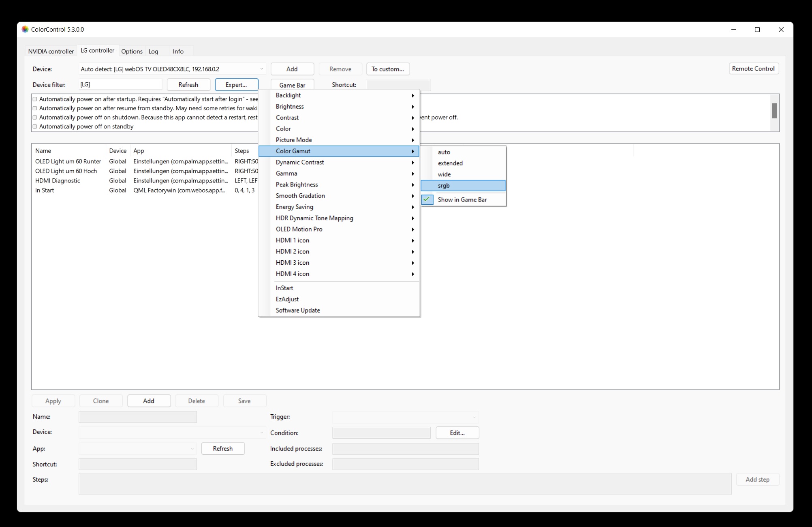The image size is (812, 527).
Task: Click the top Shortcut input field
Action: tap(398, 85)
